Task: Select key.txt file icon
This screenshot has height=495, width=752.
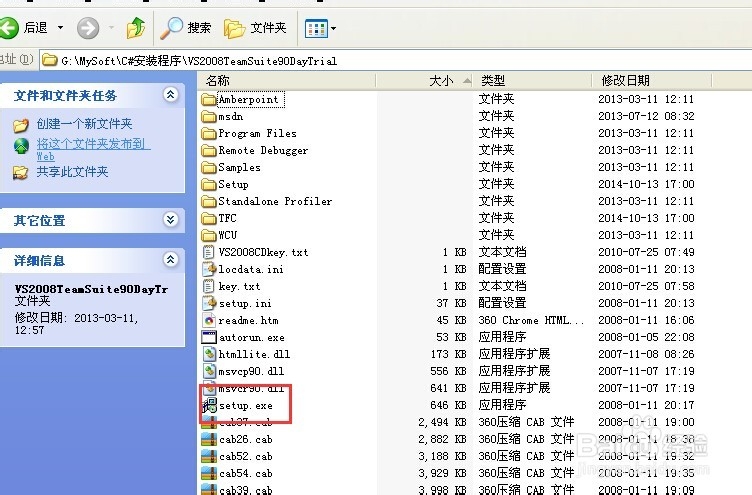Action: pyautogui.click(x=209, y=286)
